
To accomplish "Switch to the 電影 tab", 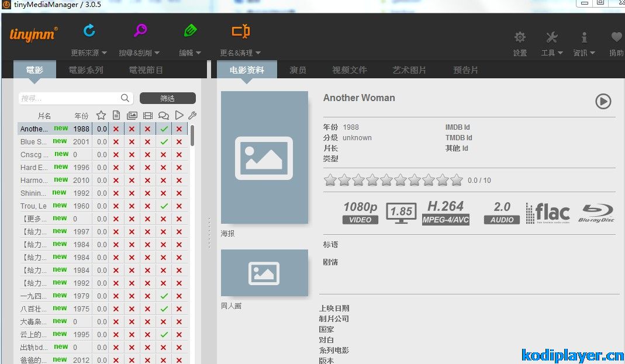I will pos(34,70).
